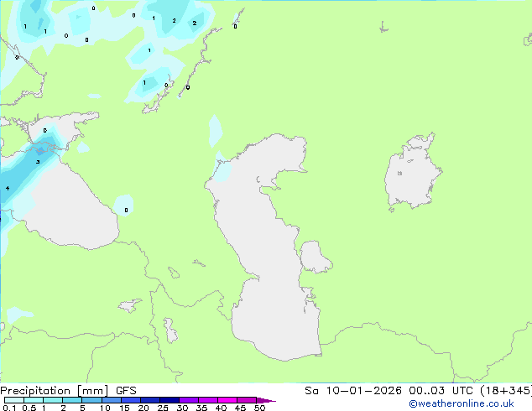Image resolution: width=532 pixels, height=411 pixels.
Task: Click the legend scale label '45'
Action: pyautogui.click(x=240, y=408)
